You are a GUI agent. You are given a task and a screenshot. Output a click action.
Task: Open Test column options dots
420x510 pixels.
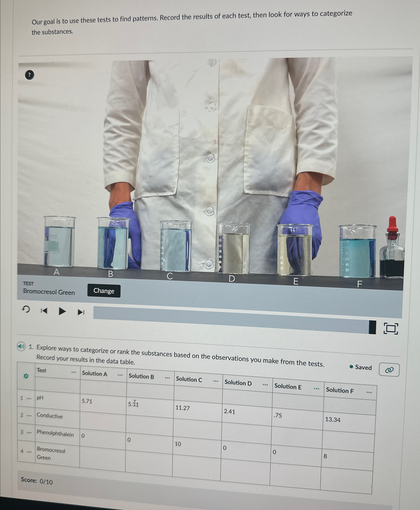(74, 372)
